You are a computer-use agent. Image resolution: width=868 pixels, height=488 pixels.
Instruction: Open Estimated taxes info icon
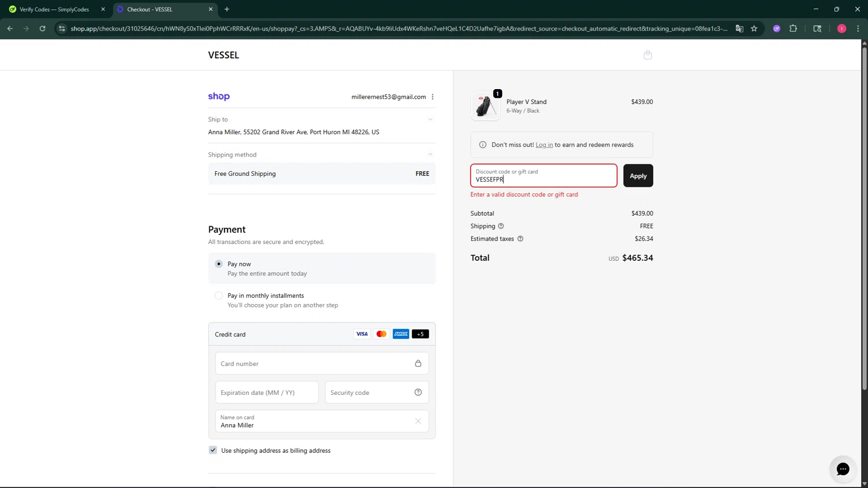(520, 239)
